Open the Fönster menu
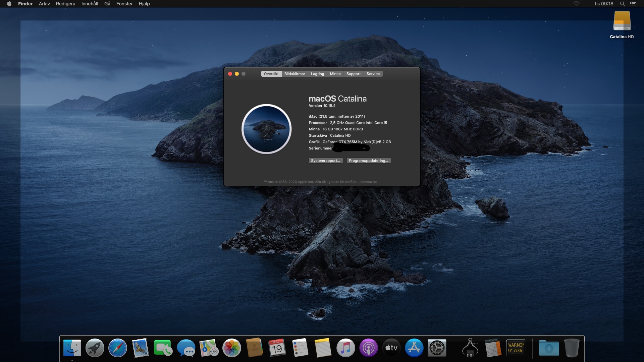Viewport: 644px width, 362px height. [124, 4]
